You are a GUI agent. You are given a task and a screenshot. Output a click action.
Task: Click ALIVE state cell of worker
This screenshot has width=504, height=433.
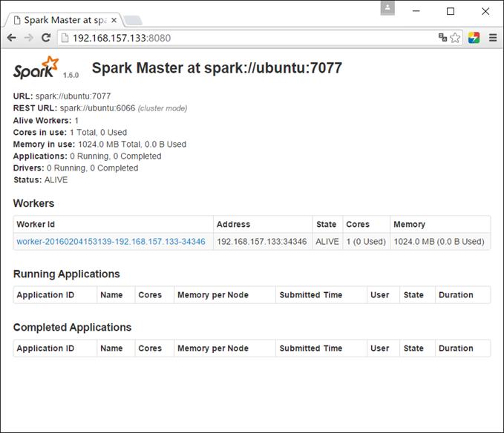pyautogui.click(x=327, y=242)
